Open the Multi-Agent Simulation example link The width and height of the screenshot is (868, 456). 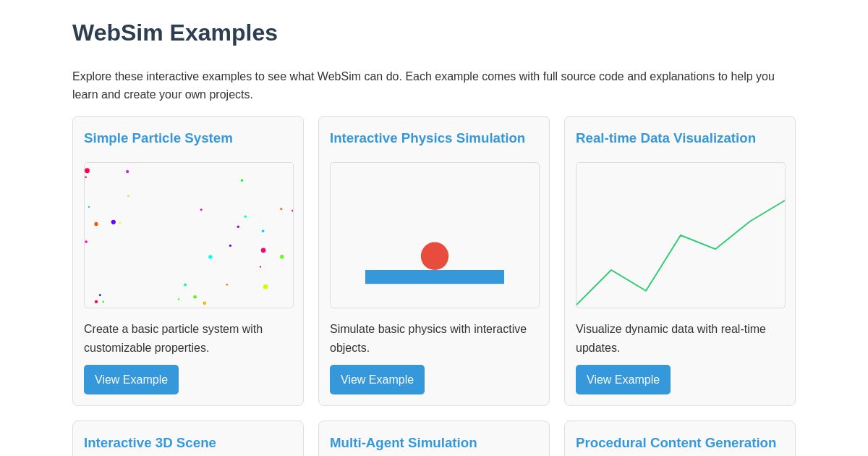pyautogui.click(x=403, y=443)
